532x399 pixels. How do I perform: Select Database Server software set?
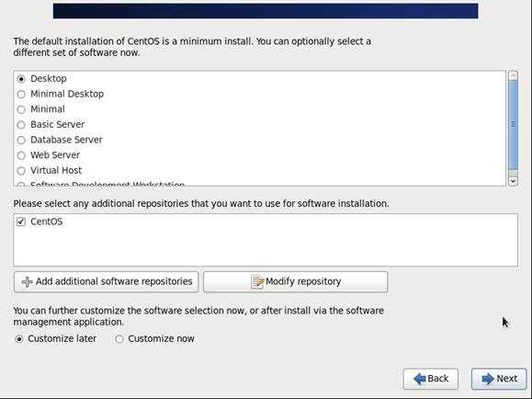(x=21, y=140)
